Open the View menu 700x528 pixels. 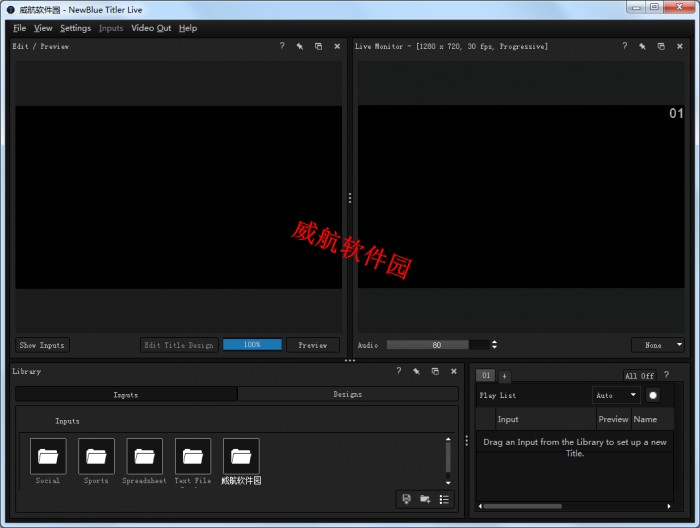43,28
